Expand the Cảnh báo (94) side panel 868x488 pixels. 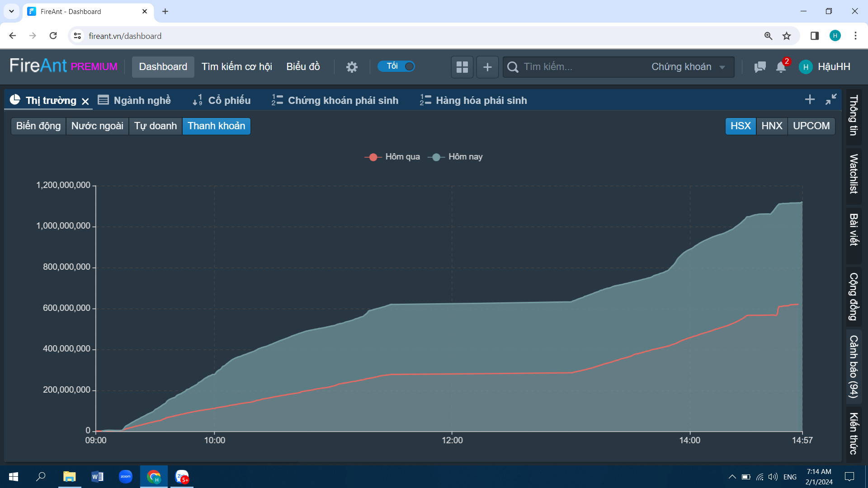pos(854,366)
